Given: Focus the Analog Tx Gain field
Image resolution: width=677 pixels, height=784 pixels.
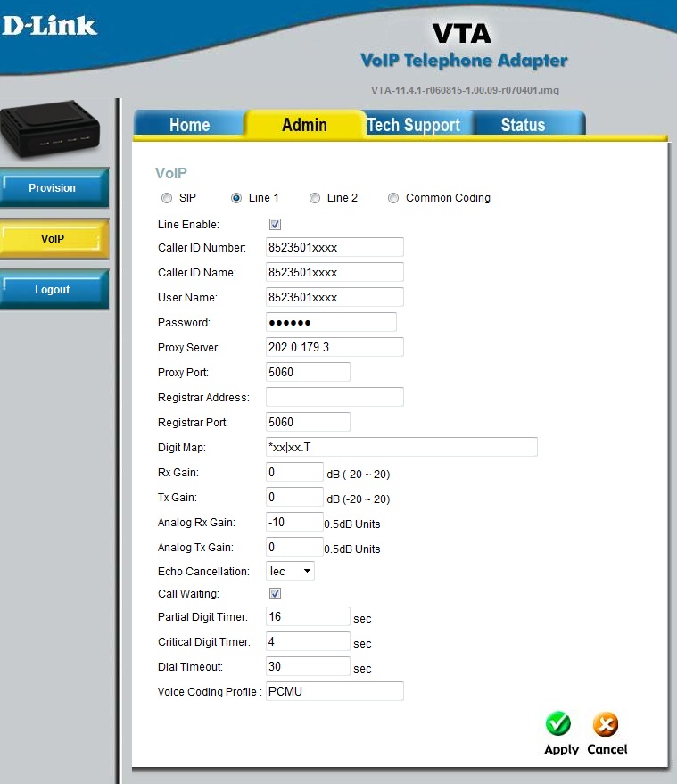Looking at the screenshot, I should click(x=294, y=547).
